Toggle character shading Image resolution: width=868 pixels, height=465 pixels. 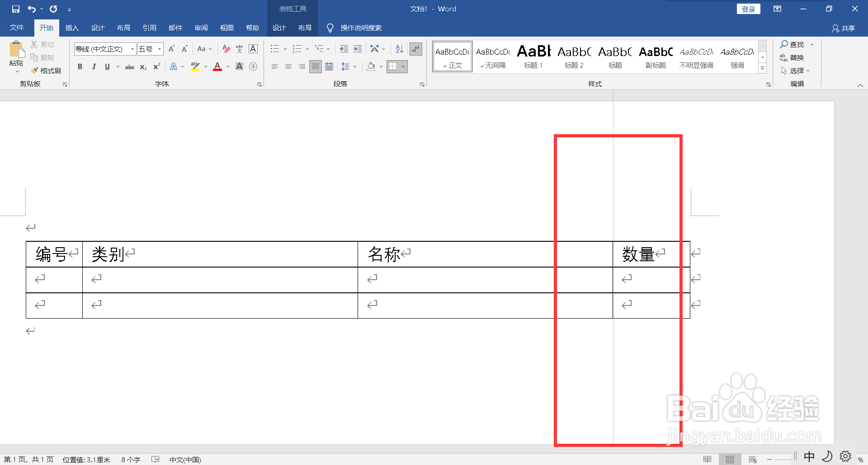(240, 67)
